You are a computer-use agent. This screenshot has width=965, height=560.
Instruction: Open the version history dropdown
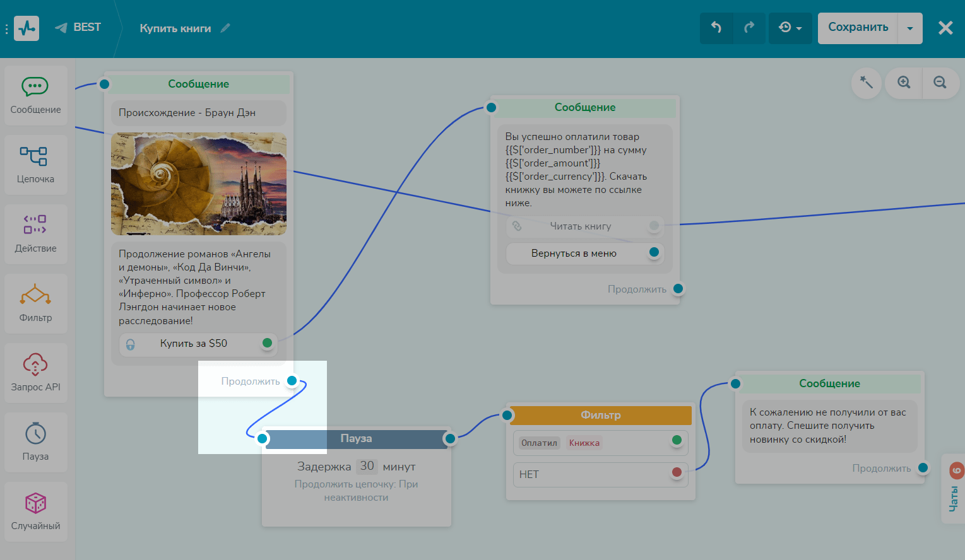tap(790, 28)
